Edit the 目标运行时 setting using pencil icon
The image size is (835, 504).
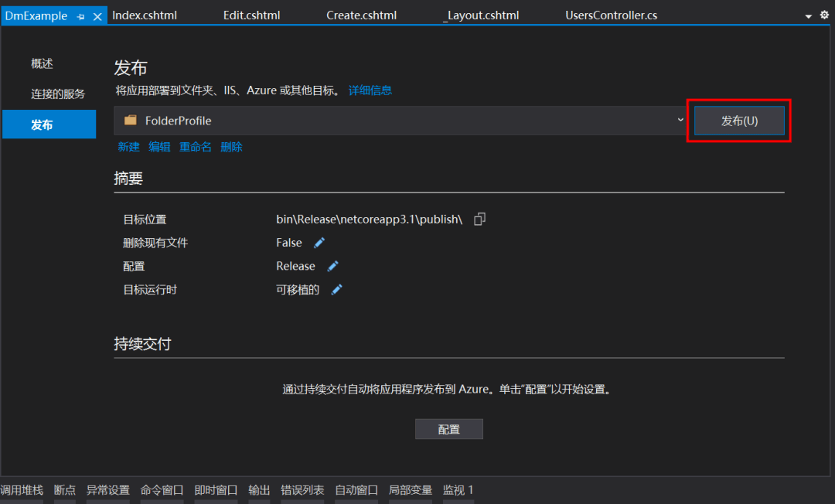tap(337, 290)
